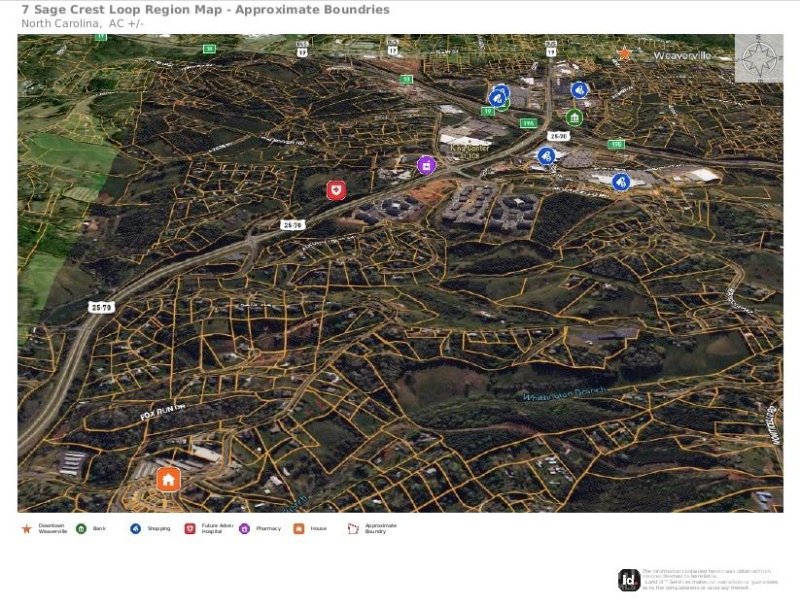This screenshot has width=800, height=605.
Task: Click the Future Advent Hospital legend icon
Action: (190, 528)
